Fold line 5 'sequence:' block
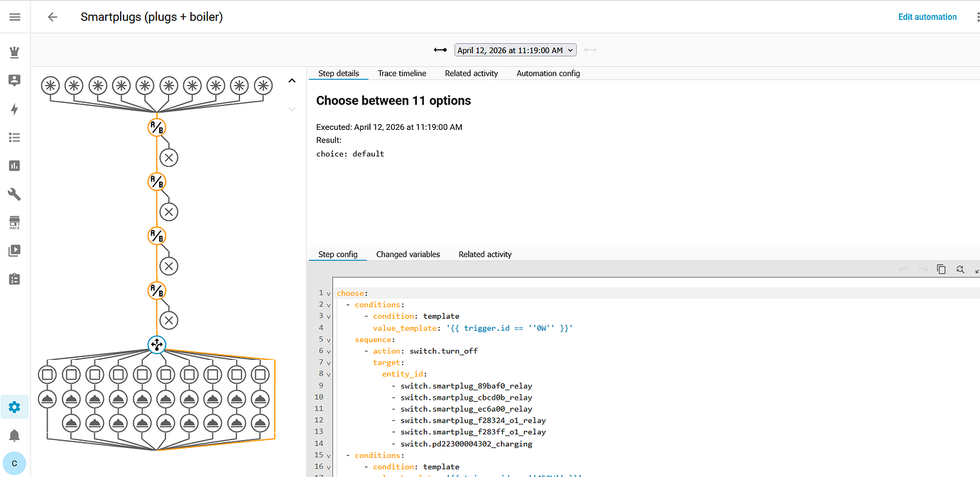The height and width of the screenshot is (477, 980). [x=329, y=339]
